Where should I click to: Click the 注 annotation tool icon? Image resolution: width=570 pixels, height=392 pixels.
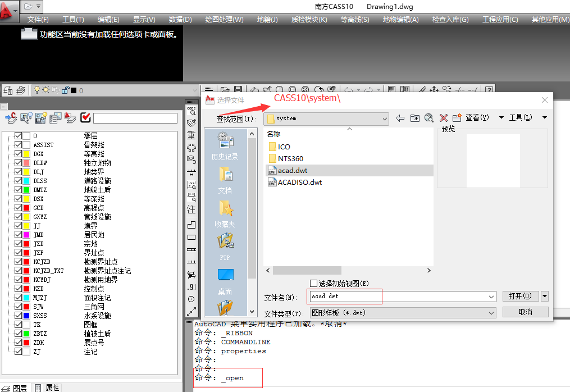(191, 209)
